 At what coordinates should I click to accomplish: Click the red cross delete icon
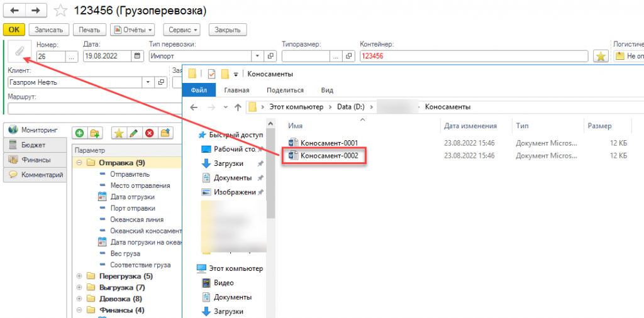150,133
